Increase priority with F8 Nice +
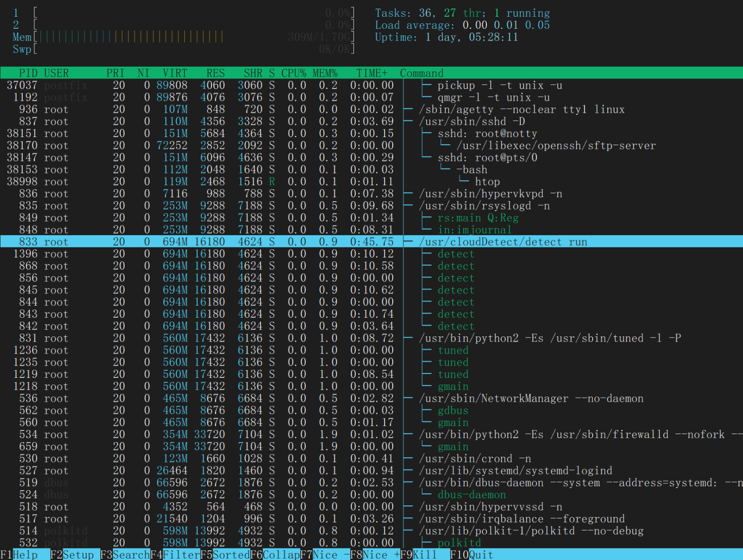743x560 pixels. 376,554
